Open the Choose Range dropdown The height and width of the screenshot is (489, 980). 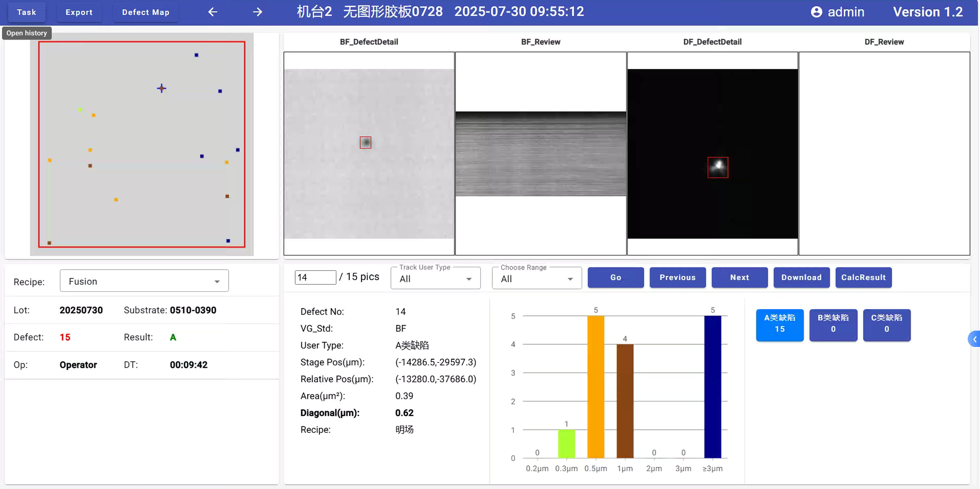pyautogui.click(x=536, y=279)
